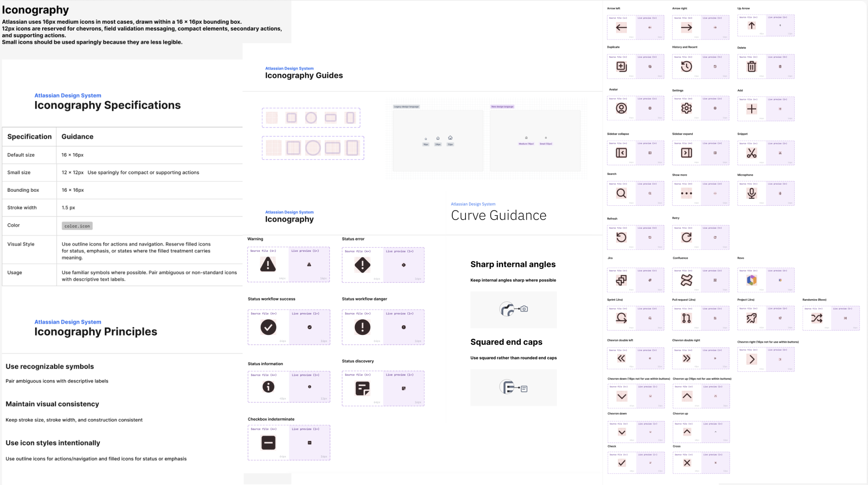Select the large Sprint (Jira) icon
The image size is (868, 485).
[621, 318]
